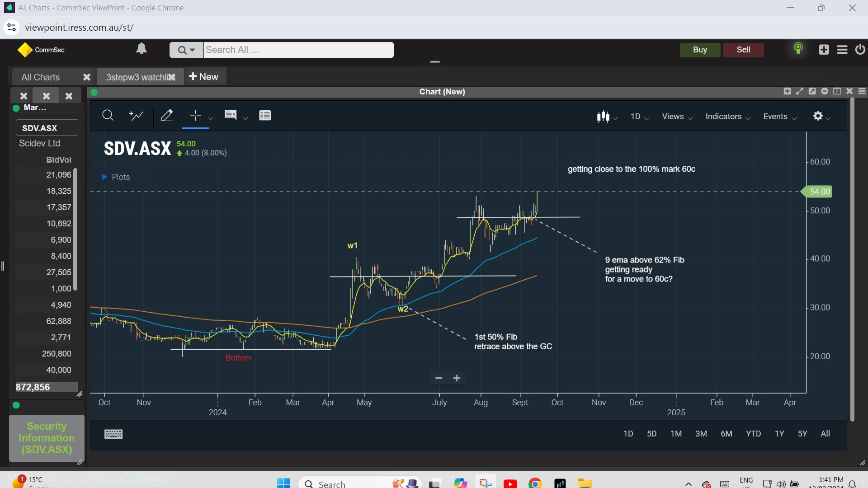Expand the settings gear chevron
Screen dimensions: 868x488
(828, 118)
